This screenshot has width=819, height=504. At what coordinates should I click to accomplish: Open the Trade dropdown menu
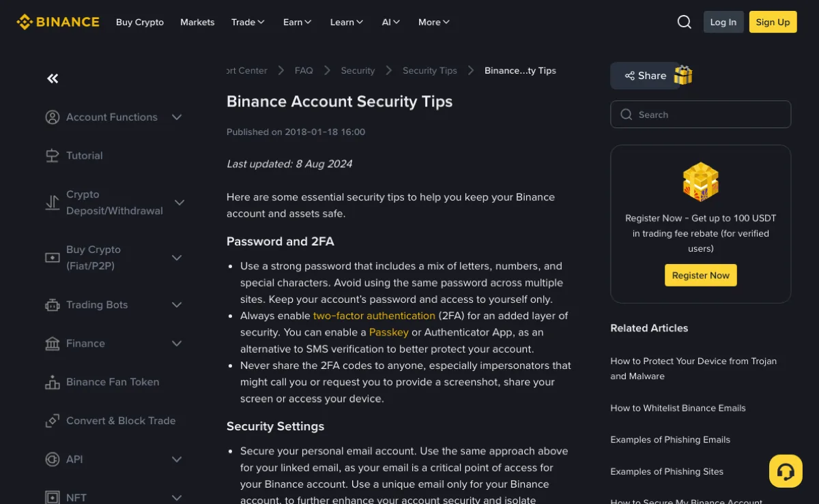[x=248, y=22]
